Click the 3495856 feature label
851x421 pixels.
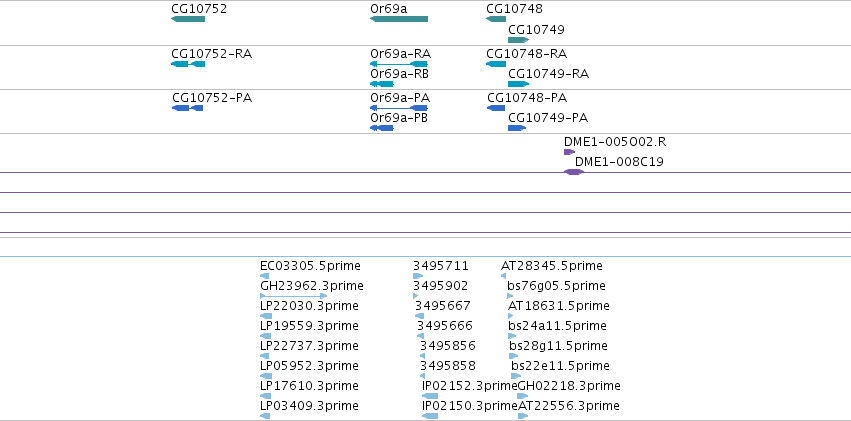448,346
